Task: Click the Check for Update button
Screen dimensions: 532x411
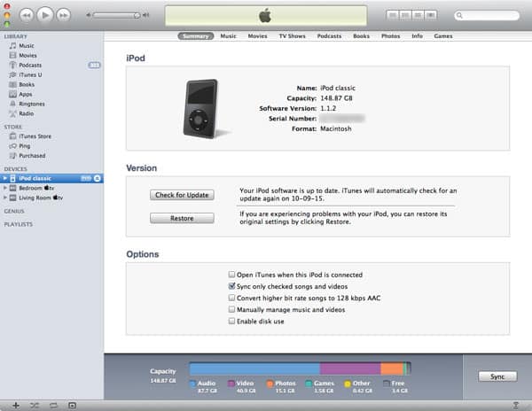Action: tap(182, 195)
